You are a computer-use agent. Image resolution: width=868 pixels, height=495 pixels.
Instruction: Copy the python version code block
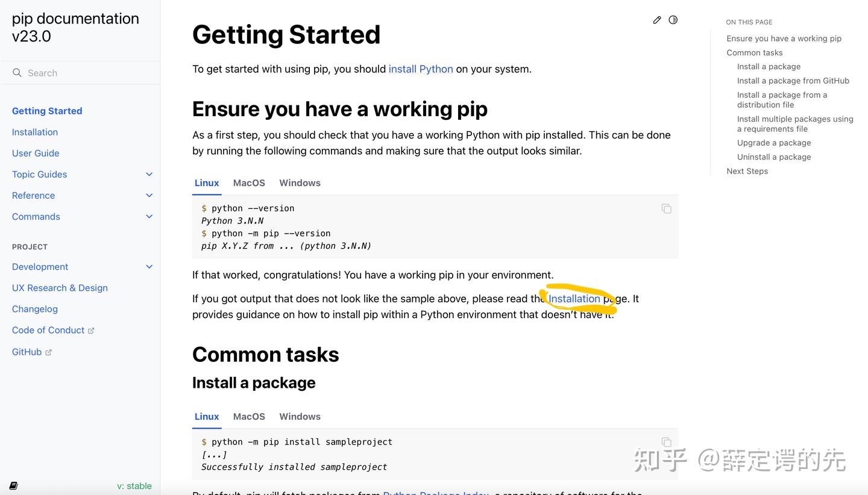click(666, 208)
